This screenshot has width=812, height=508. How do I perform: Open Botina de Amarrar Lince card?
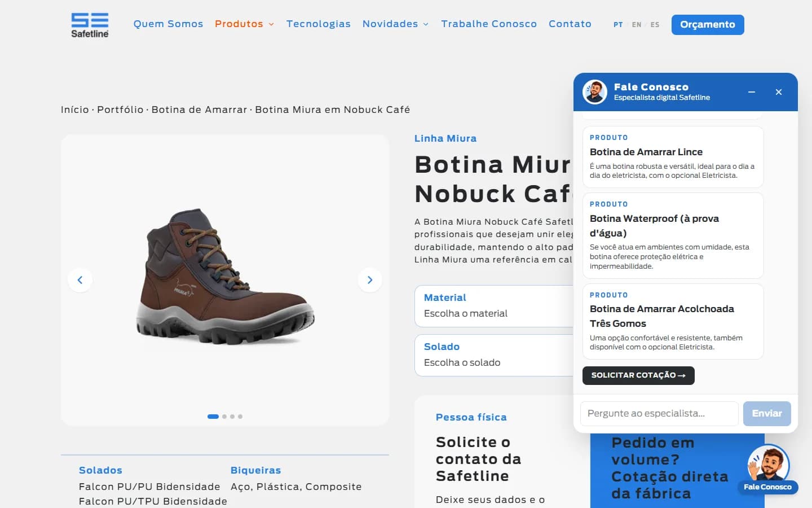pos(673,157)
